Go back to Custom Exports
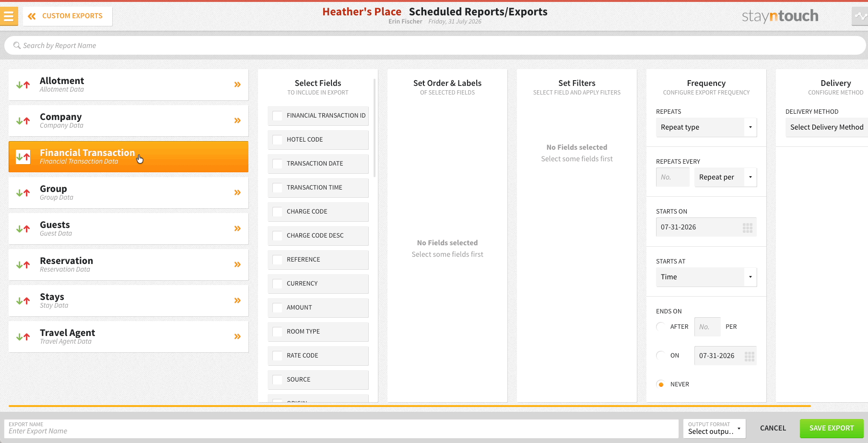 tap(68, 16)
